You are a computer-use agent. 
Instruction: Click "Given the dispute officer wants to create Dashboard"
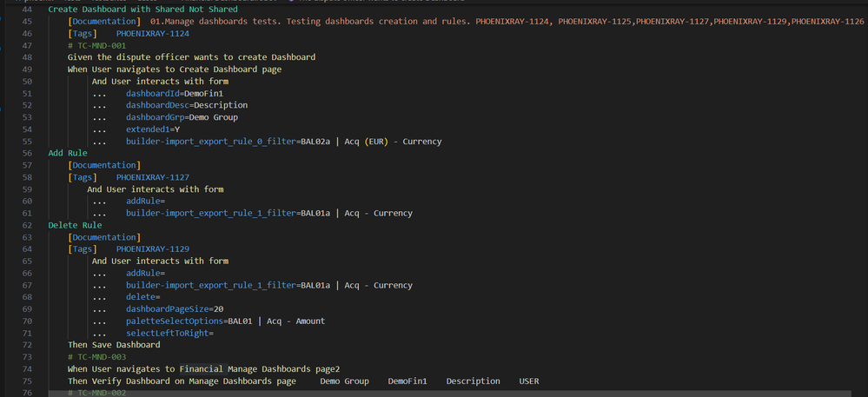(x=191, y=57)
